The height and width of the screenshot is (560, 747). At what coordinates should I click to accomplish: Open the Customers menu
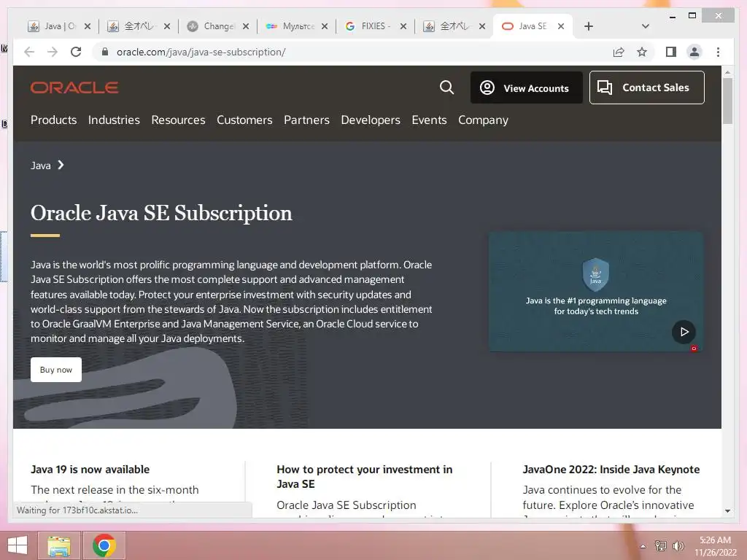[244, 120]
